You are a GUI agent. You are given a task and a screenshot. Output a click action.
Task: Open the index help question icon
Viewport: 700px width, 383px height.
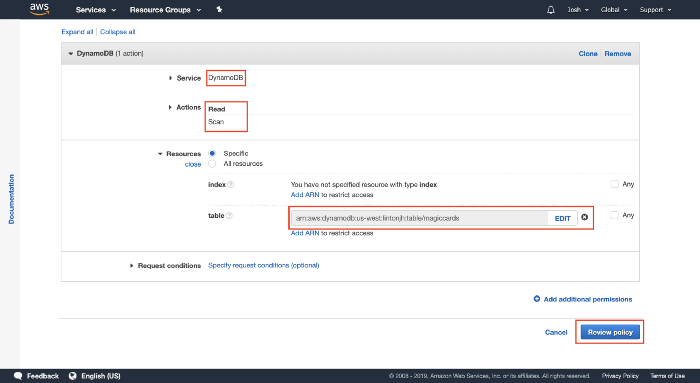[230, 184]
